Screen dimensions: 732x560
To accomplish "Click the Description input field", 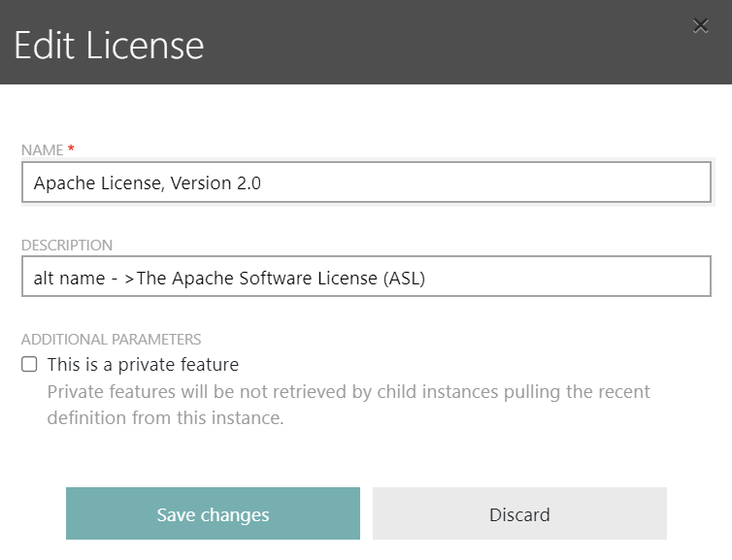I will tap(366, 277).
